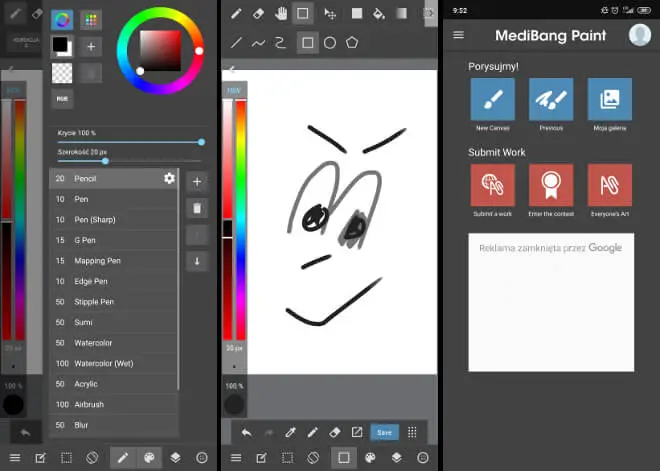Open the grid dots menu in the shortcut bar
This screenshot has height=471, width=660.
(412, 432)
